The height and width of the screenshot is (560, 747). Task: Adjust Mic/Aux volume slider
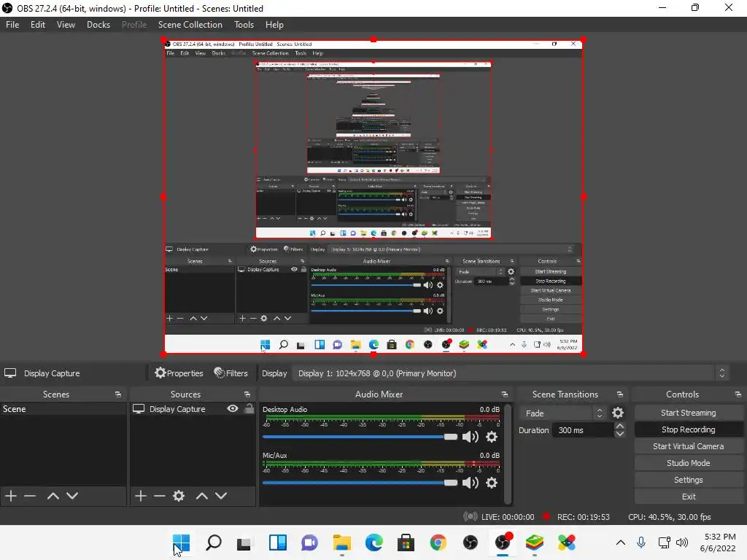(360, 483)
